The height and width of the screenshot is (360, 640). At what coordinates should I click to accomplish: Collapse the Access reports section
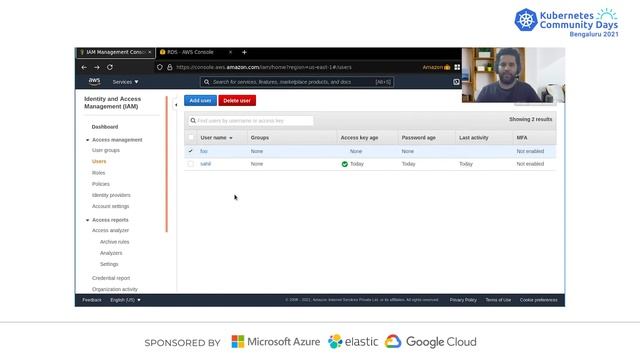coord(87,220)
